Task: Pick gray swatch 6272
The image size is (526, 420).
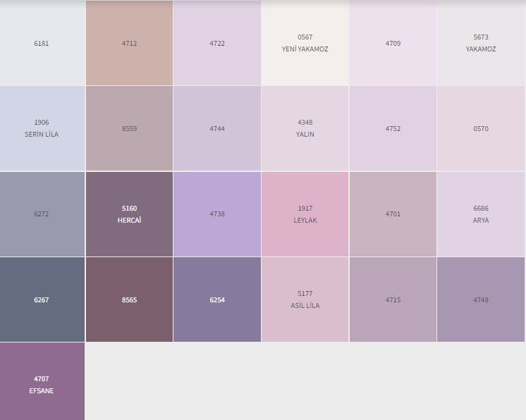Action: click(42, 214)
